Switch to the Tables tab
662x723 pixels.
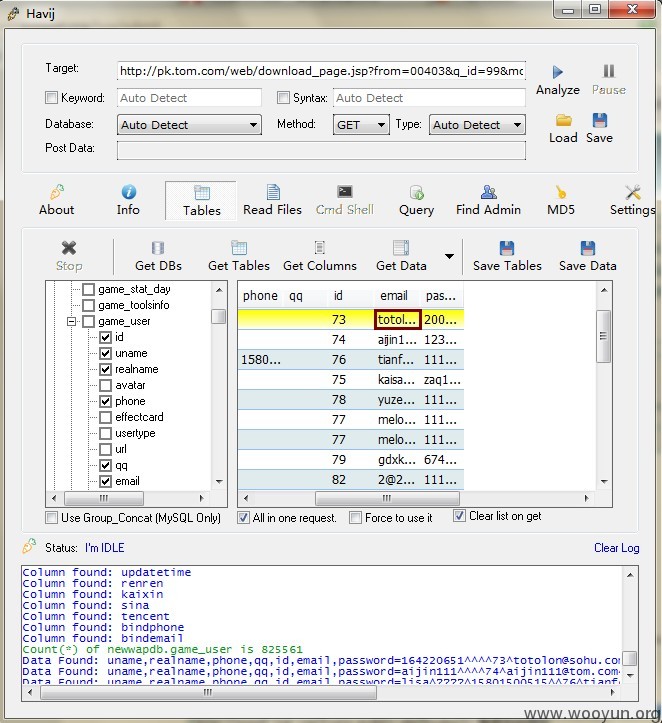point(201,201)
